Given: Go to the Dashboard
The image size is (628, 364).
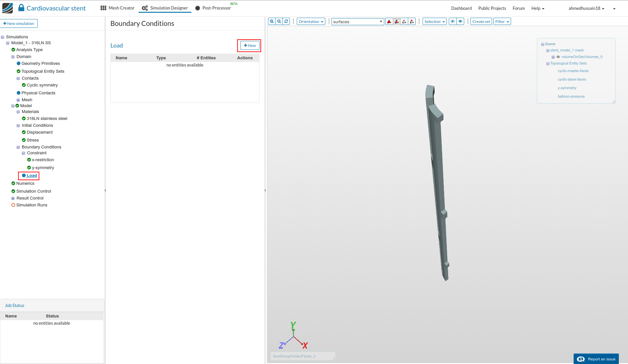Looking at the screenshot, I should coord(461,8).
